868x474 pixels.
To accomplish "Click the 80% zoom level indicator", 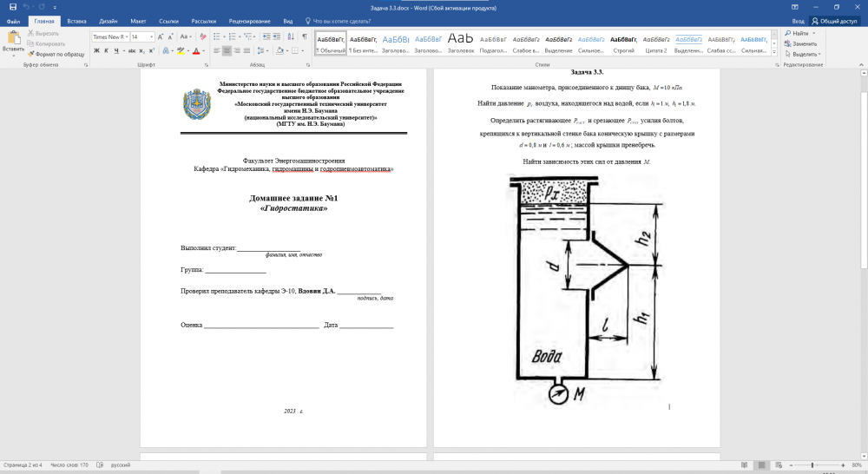I will click(x=857, y=465).
